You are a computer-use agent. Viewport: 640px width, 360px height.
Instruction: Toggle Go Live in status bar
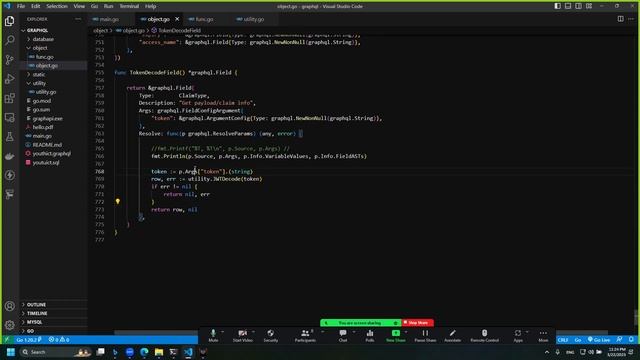(x=599, y=340)
